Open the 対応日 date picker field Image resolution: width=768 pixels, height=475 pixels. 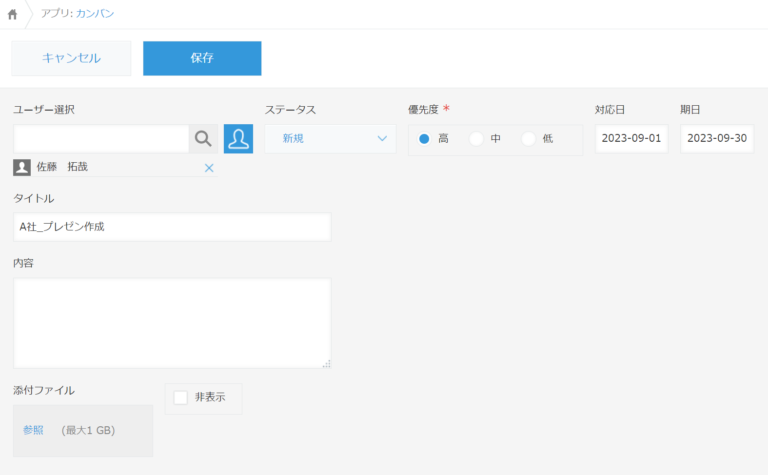click(x=631, y=139)
